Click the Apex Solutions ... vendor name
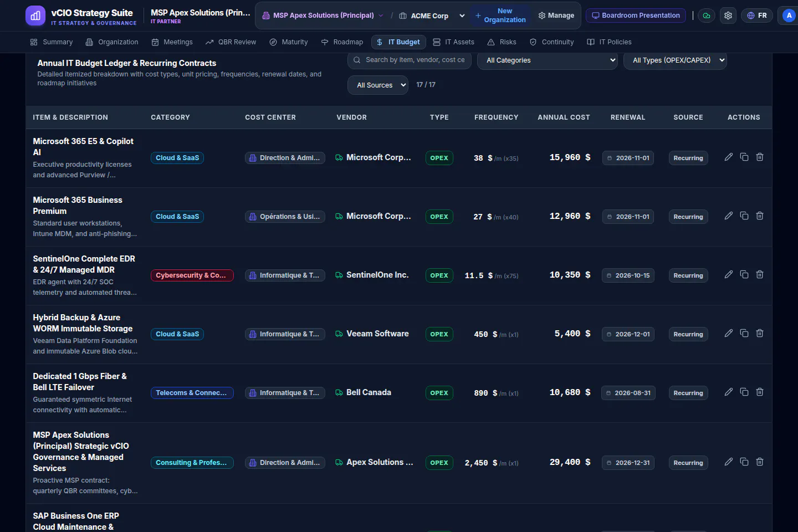The height and width of the screenshot is (532, 798). click(x=380, y=462)
